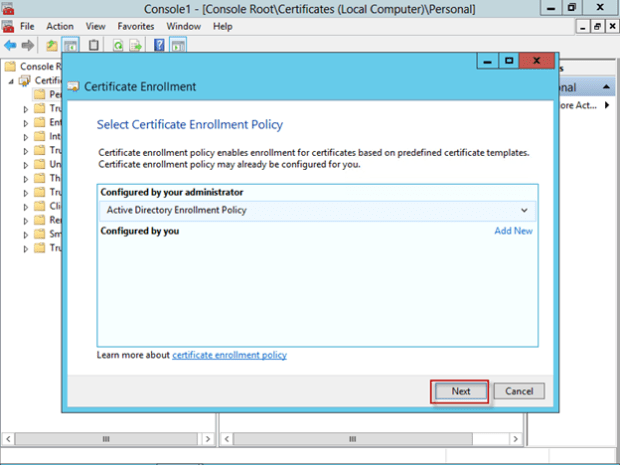The image size is (620, 465).
Task: Open the Action menu
Action: pyautogui.click(x=60, y=26)
